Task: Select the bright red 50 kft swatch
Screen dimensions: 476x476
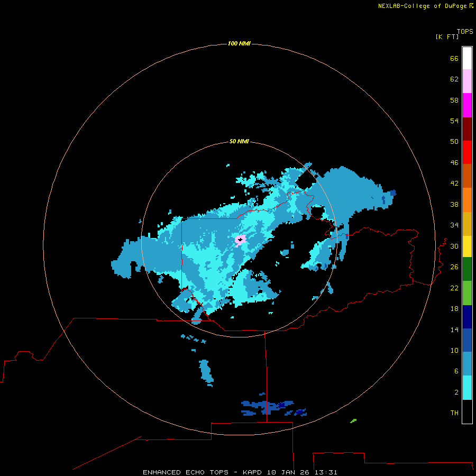Action: [467, 152]
